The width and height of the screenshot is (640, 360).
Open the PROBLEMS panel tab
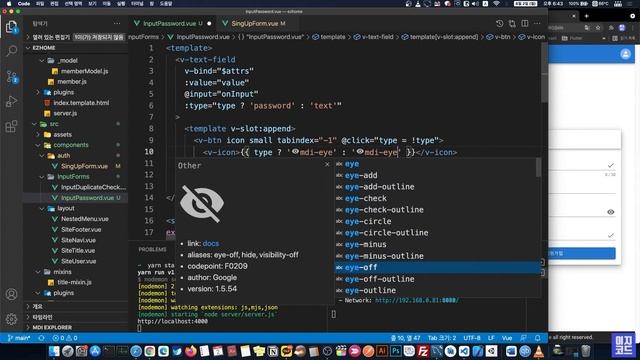tap(152, 249)
